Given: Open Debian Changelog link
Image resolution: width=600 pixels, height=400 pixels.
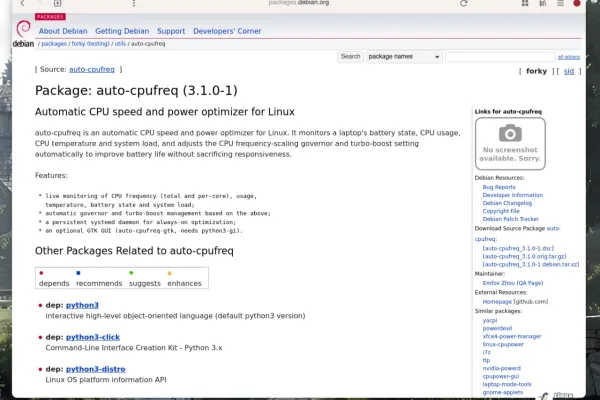Looking at the screenshot, I should [x=507, y=203].
